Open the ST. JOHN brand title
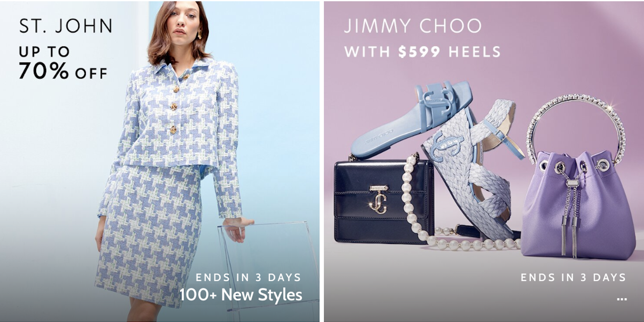The height and width of the screenshot is (322, 644). pyautogui.click(x=66, y=26)
